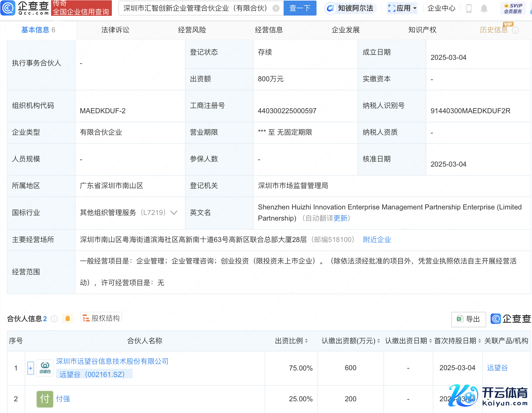The width and height of the screenshot is (532, 413).
Task: Click the company name search field
Action: (x=195, y=8)
